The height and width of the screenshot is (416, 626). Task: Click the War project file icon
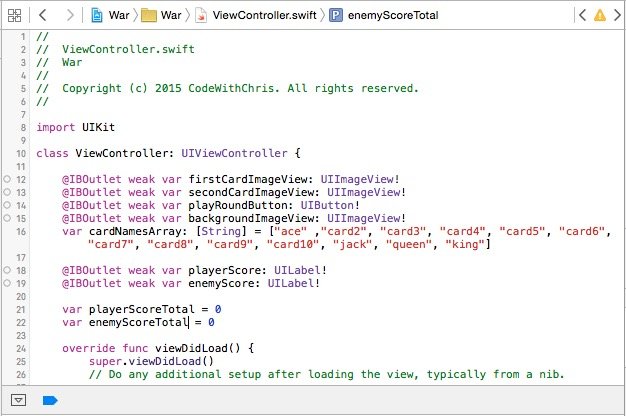(97, 16)
